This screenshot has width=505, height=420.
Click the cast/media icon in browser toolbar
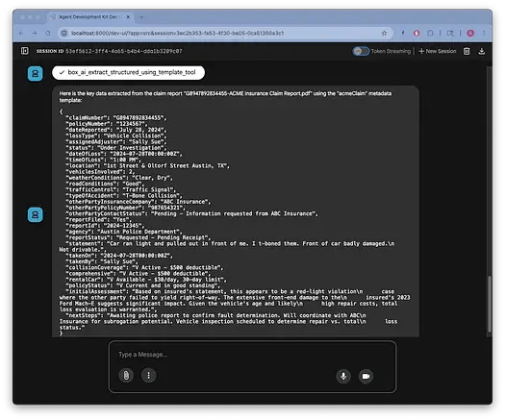tap(450, 33)
